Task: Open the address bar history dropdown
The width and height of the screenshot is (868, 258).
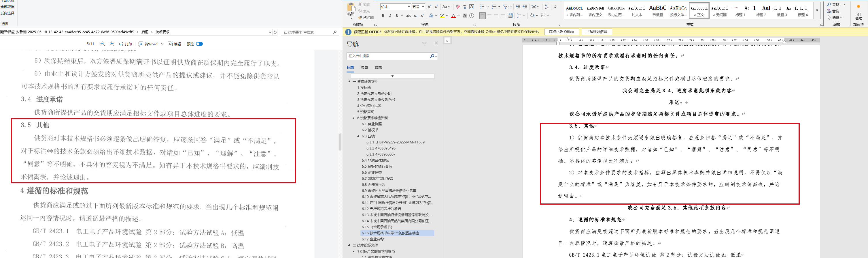Action: pyautogui.click(x=270, y=32)
